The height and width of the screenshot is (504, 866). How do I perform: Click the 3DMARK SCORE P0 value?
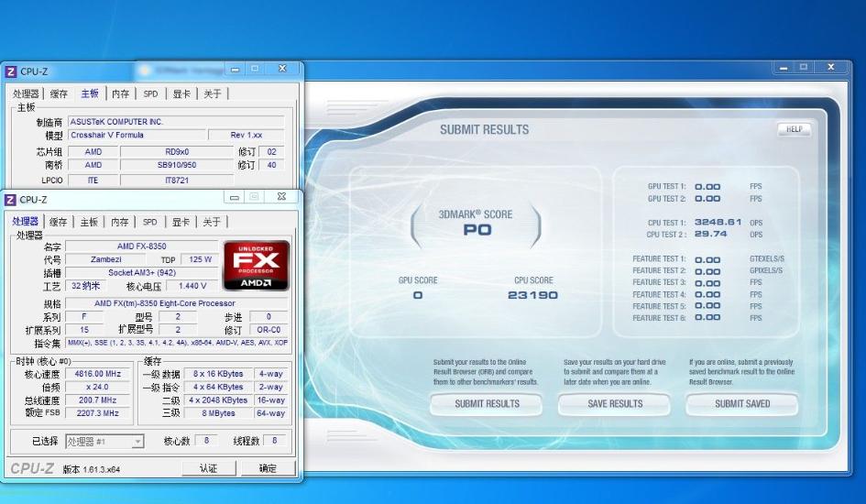coord(477,230)
